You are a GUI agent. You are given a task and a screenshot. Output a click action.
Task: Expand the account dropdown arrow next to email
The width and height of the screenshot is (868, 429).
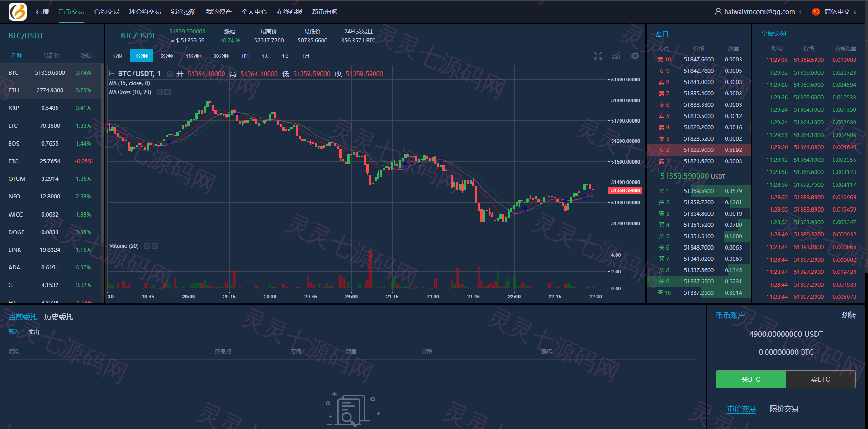point(800,12)
